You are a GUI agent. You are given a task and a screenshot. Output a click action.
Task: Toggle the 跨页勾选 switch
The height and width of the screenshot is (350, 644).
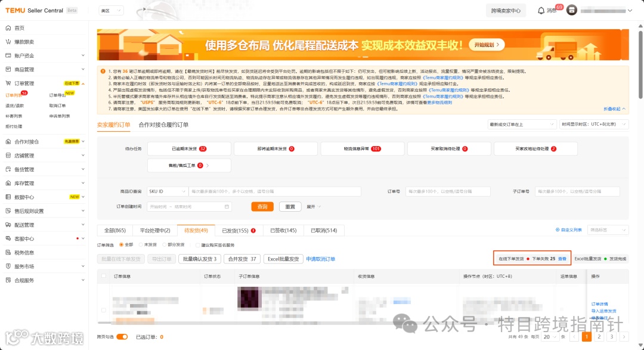pyautogui.click(x=122, y=337)
